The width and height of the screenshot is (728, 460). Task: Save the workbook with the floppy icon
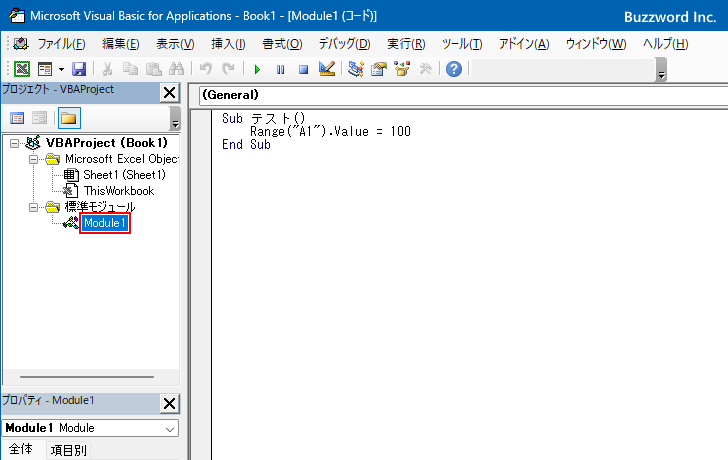79,69
